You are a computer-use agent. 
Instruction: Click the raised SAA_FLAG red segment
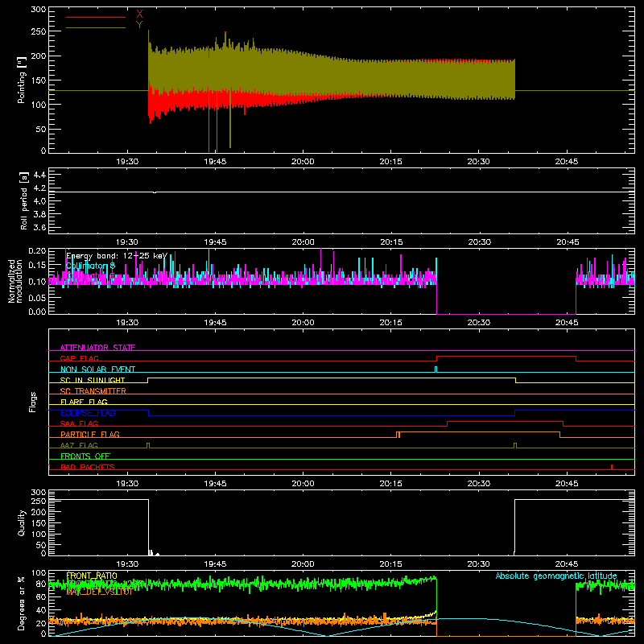tap(505, 422)
